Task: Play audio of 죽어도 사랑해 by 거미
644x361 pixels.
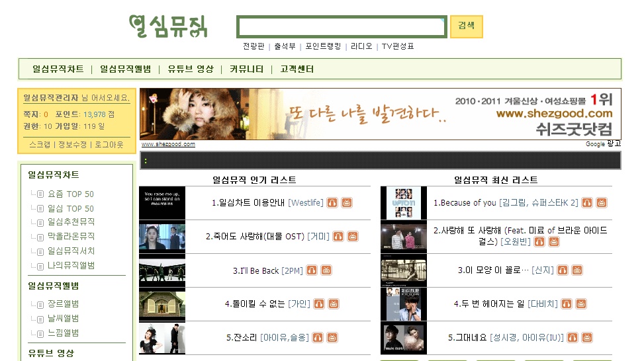Action: pyautogui.click(x=338, y=237)
